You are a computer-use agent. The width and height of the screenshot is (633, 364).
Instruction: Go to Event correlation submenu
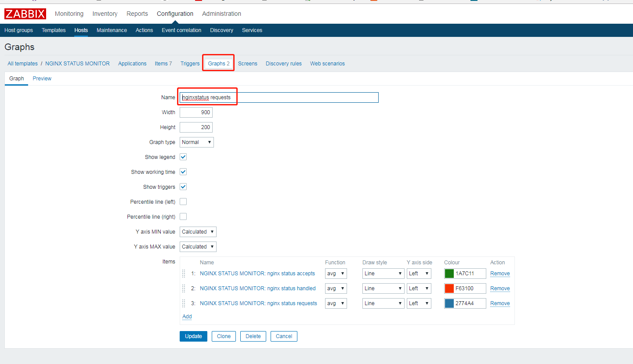[181, 30]
